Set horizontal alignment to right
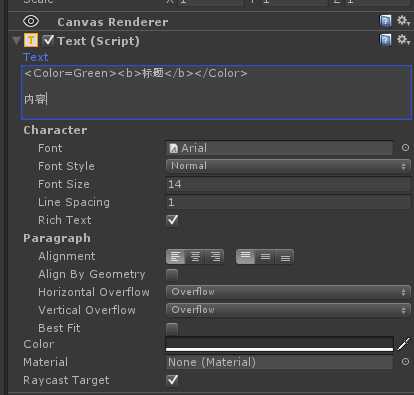This screenshot has width=414, height=395. (x=214, y=257)
